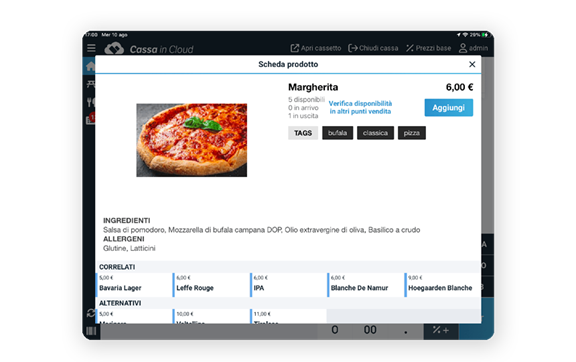Open the fork and knife sidebar icon

click(91, 102)
